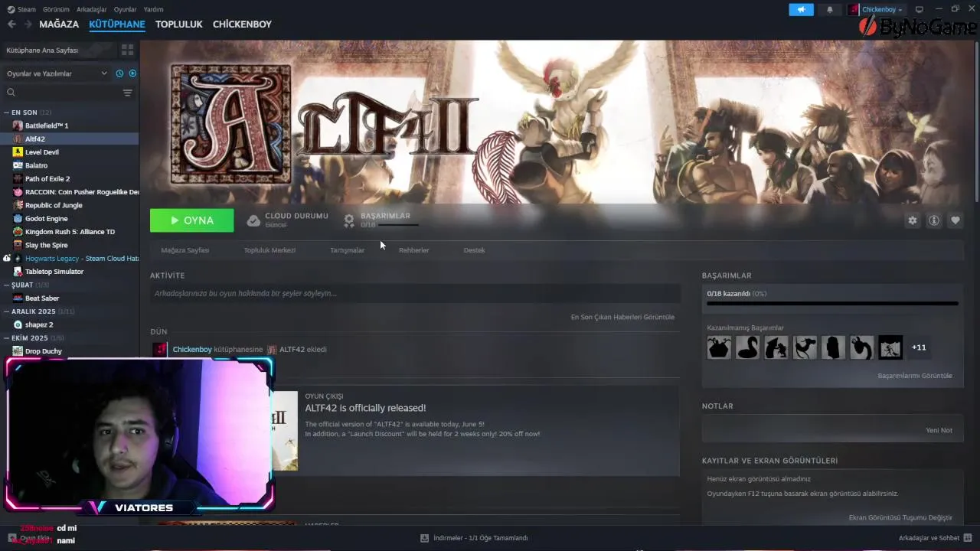
Task: Click the announcements megaphone icon
Action: [x=801, y=9]
